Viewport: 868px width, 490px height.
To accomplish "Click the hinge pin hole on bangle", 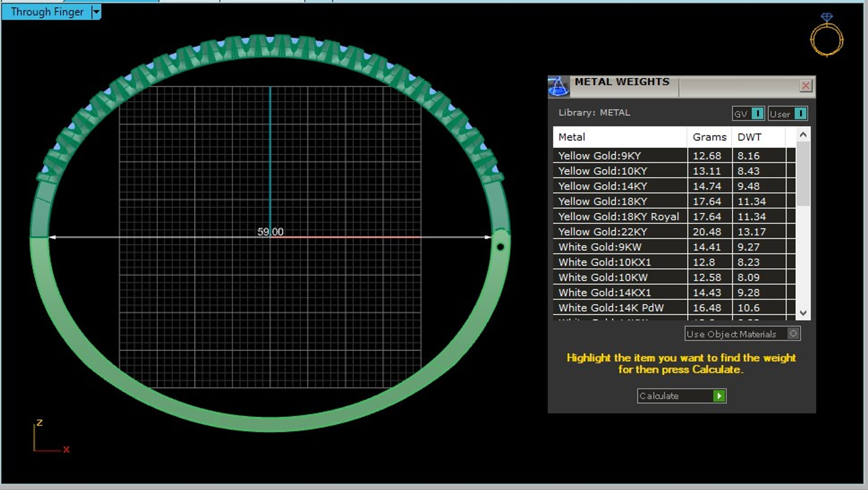I will click(500, 247).
